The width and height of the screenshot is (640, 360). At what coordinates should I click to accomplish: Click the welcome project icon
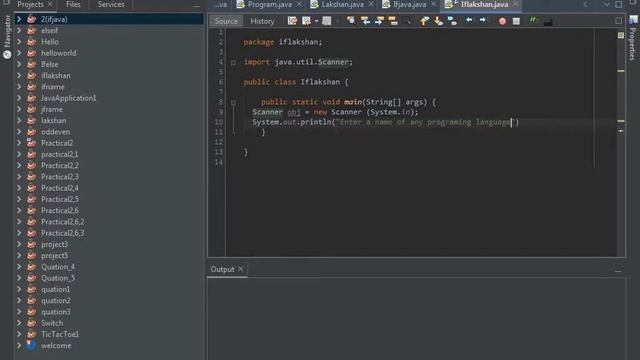[31, 345]
